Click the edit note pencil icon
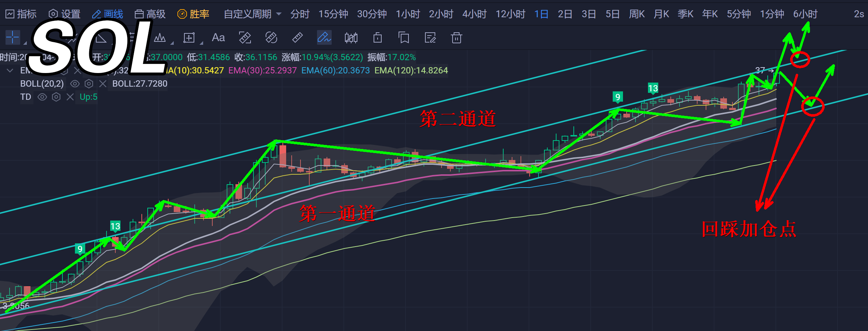Screen dimensions: 868x331 pyautogui.click(x=430, y=37)
